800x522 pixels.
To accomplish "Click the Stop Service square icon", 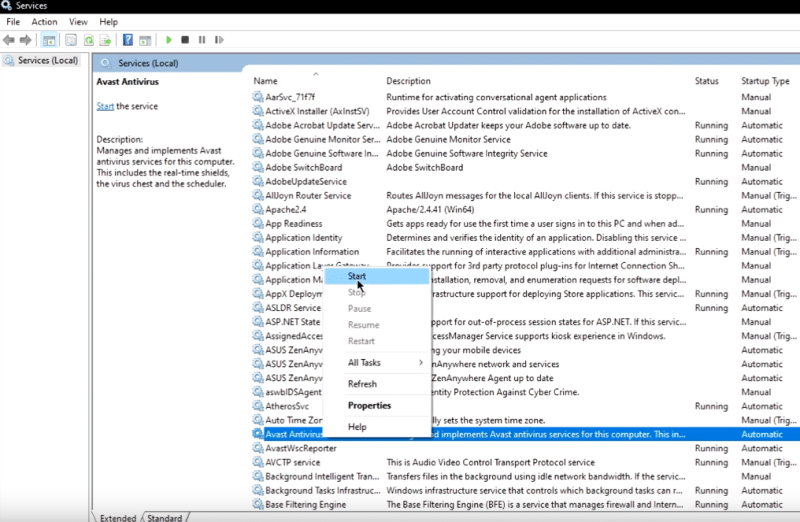I will [185, 40].
